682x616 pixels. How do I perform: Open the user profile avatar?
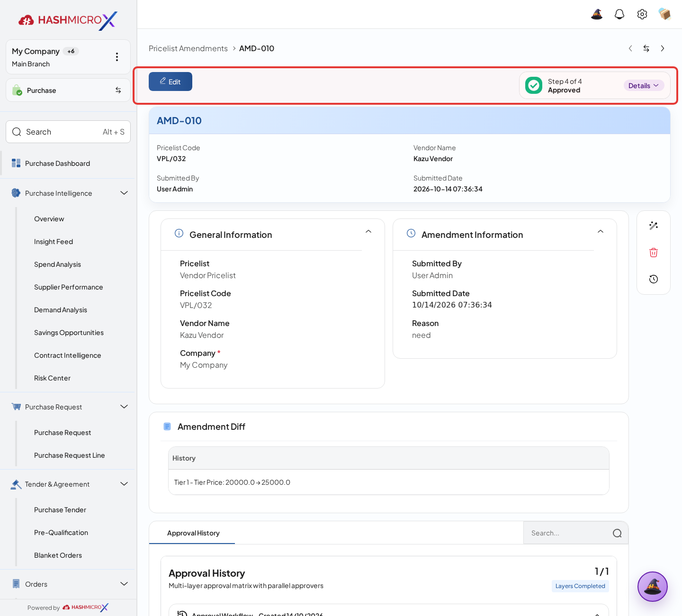(x=665, y=14)
